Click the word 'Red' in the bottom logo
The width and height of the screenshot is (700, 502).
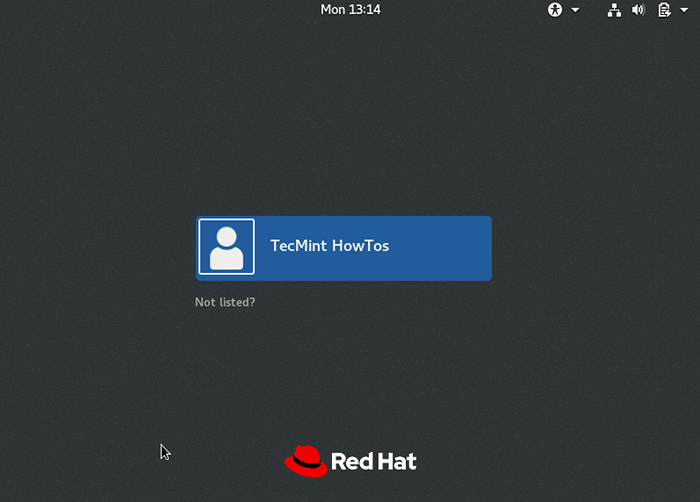351,462
